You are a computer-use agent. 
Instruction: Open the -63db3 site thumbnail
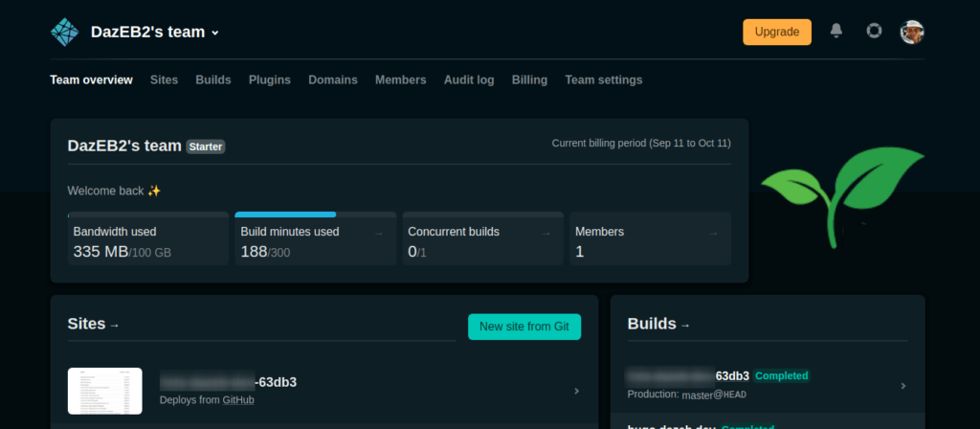(105, 391)
